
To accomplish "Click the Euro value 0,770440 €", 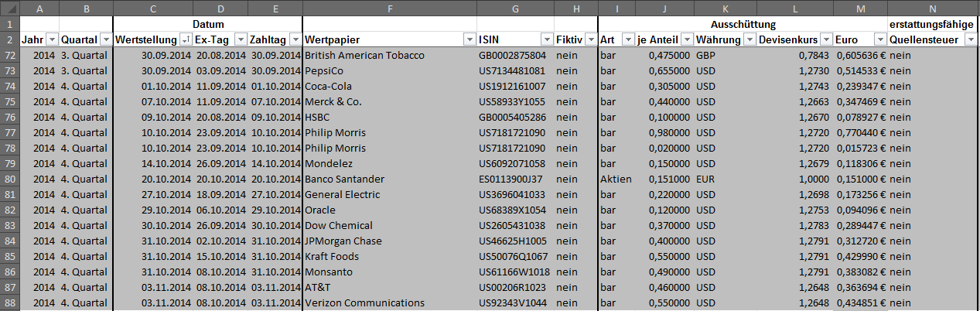I will tap(861, 133).
